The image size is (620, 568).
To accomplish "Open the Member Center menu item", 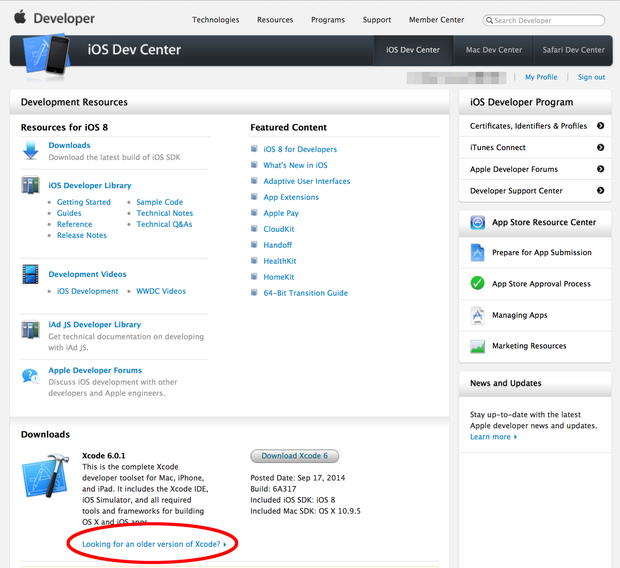I will coord(437,20).
